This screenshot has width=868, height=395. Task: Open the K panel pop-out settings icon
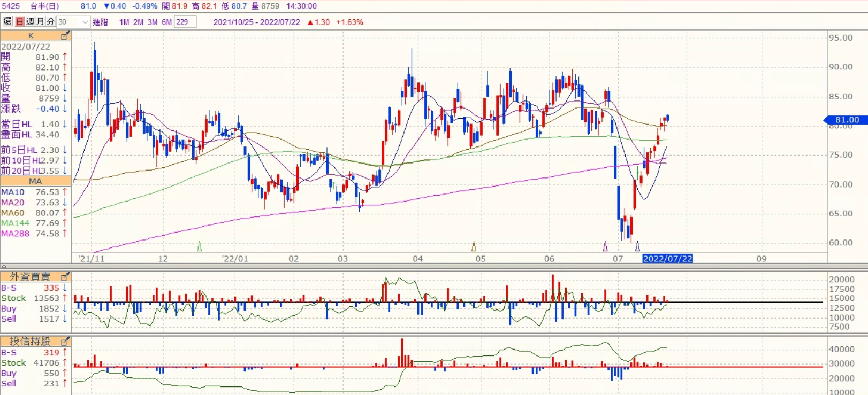click(x=65, y=36)
